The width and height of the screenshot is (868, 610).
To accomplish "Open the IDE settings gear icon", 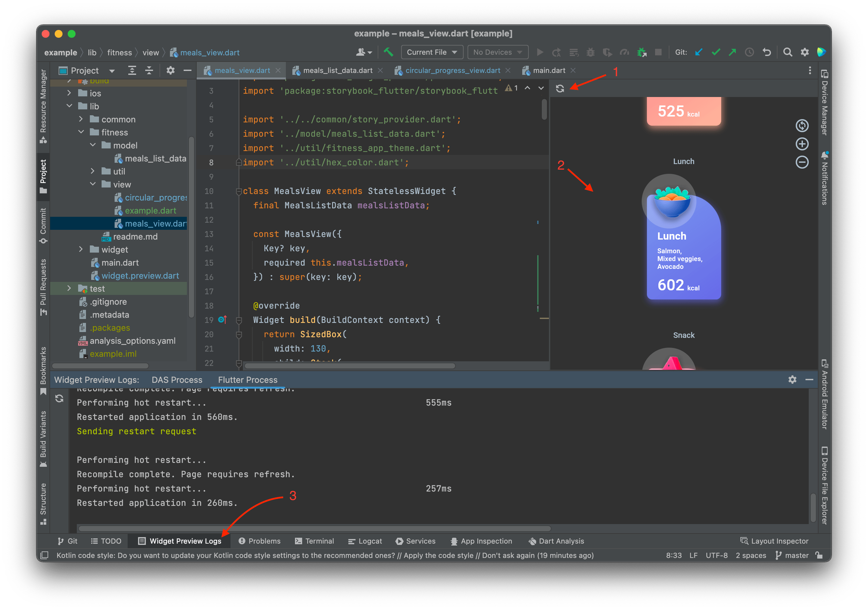I will tap(805, 52).
